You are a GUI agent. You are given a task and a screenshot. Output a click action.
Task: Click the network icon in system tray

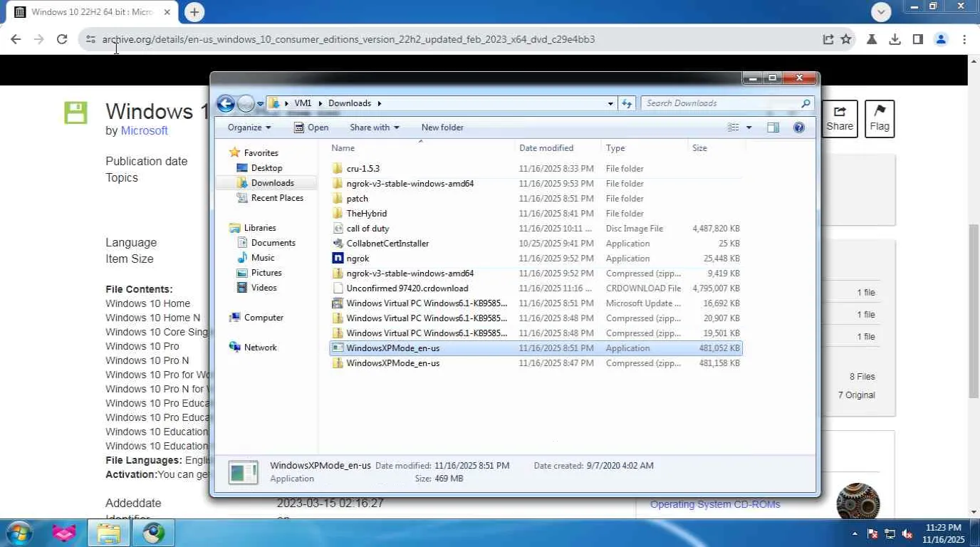pos(890,533)
